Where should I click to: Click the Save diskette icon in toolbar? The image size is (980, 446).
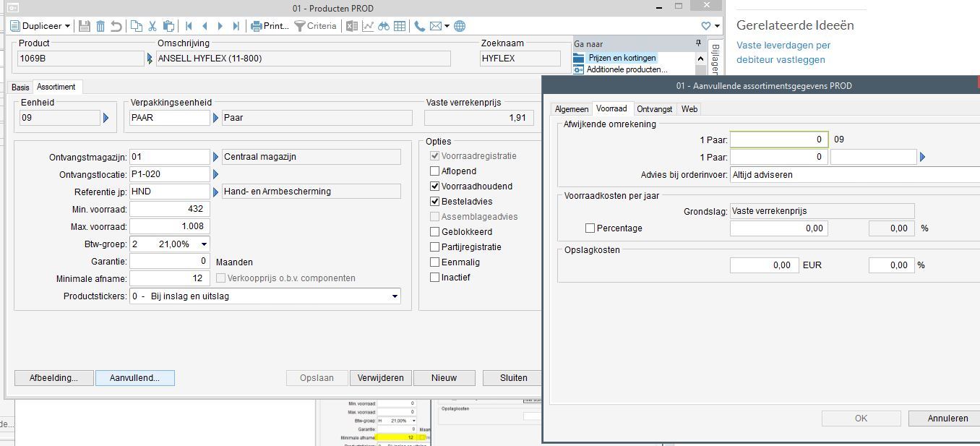click(x=85, y=26)
